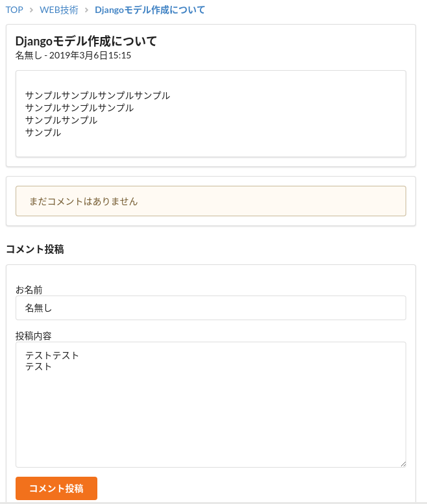
Task: Place cursor on second テスト line in textarea
Action: pyautogui.click(x=38, y=367)
